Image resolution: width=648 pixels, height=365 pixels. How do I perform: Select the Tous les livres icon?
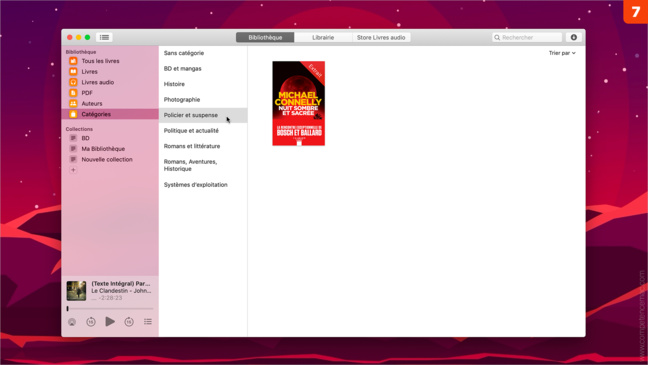coord(73,61)
